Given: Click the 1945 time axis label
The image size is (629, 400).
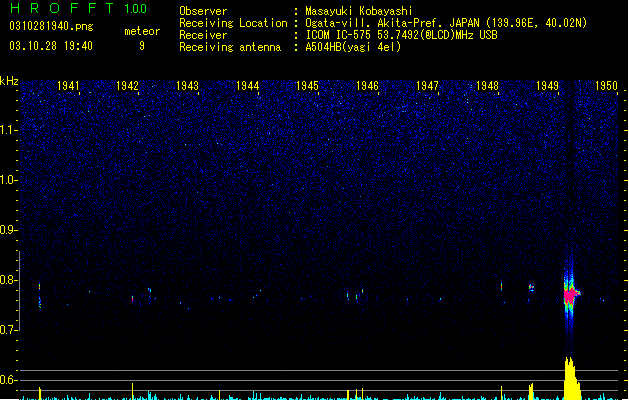Looking at the screenshot, I should click(307, 86).
